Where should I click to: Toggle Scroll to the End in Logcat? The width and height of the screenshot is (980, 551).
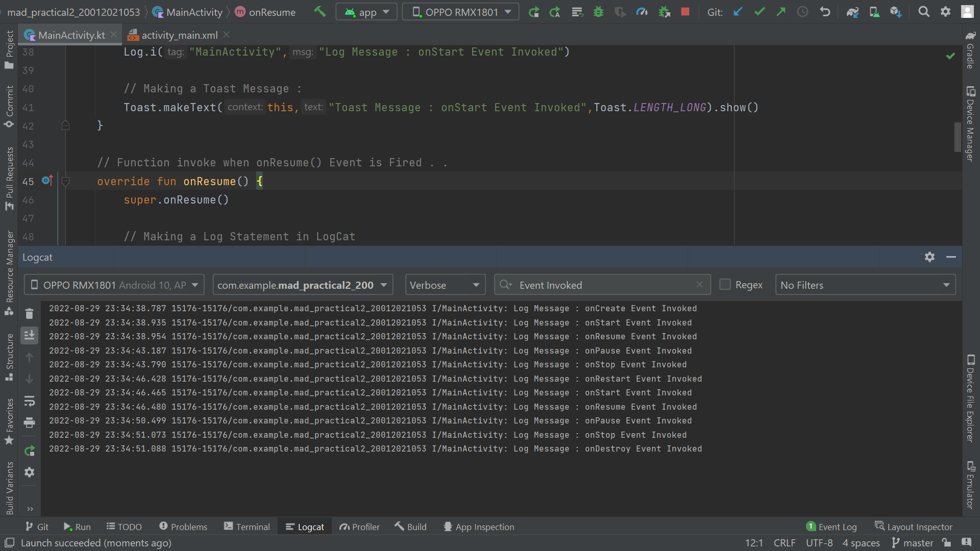click(x=29, y=335)
